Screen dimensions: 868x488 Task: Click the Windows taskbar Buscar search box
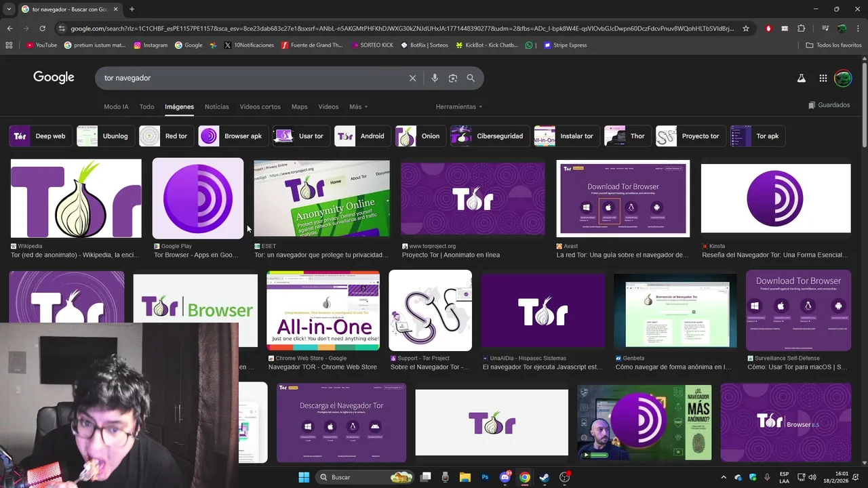click(364, 477)
